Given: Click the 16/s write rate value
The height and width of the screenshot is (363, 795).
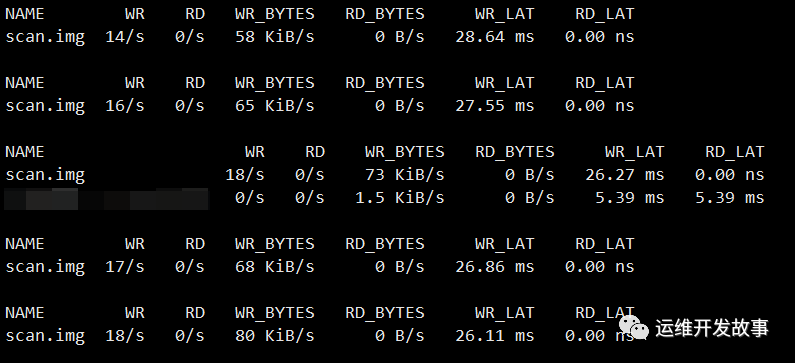Looking at the screenshot, I should tap(125, 106).
